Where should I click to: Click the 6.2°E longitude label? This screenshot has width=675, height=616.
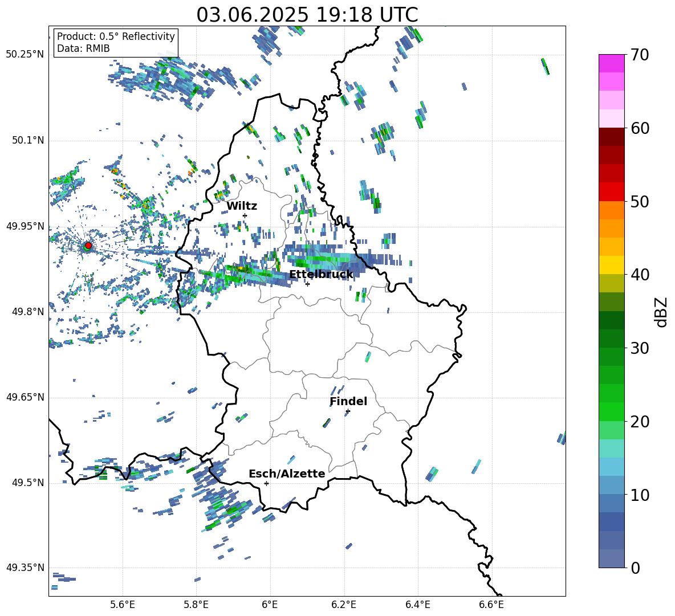pos(344,605)
